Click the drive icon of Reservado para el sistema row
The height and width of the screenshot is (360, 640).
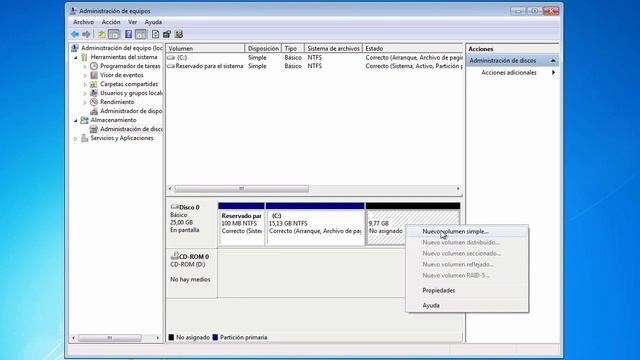(x=171, y=66)
